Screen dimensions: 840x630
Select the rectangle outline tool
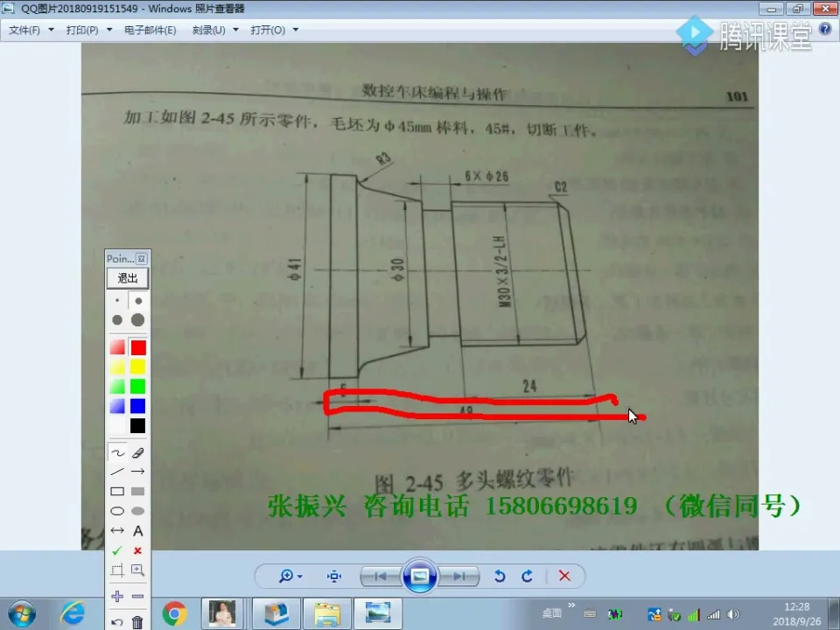(117, 490)
